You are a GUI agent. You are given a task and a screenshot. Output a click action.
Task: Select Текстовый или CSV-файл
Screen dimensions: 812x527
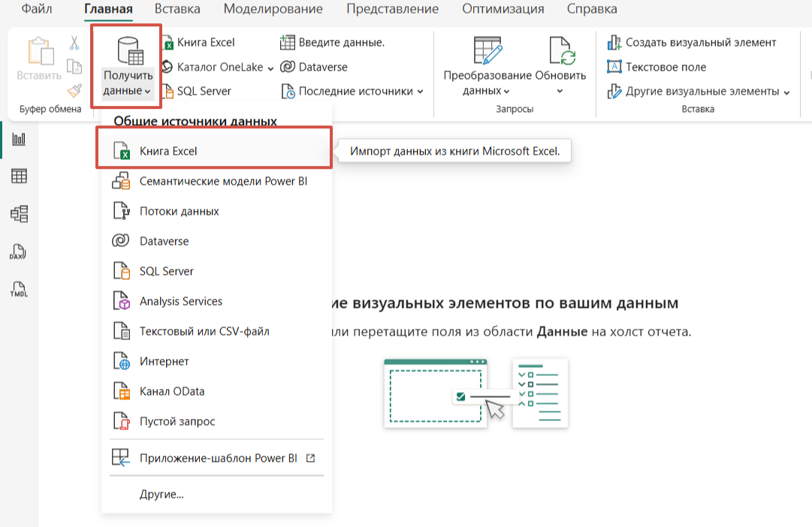(216, 331)
